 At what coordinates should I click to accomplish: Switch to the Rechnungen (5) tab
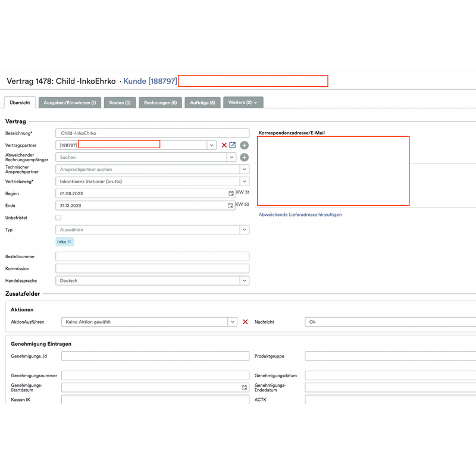(159, 102)
